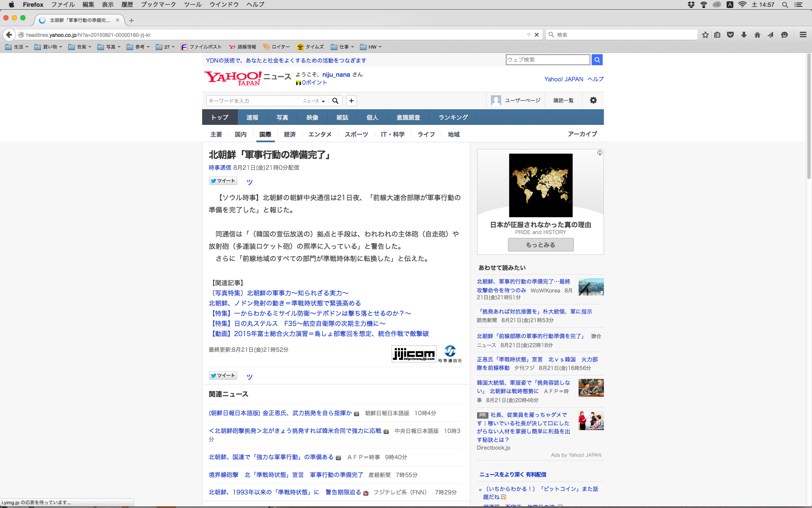Expand the URL bar history dropdown arrow

529,35
